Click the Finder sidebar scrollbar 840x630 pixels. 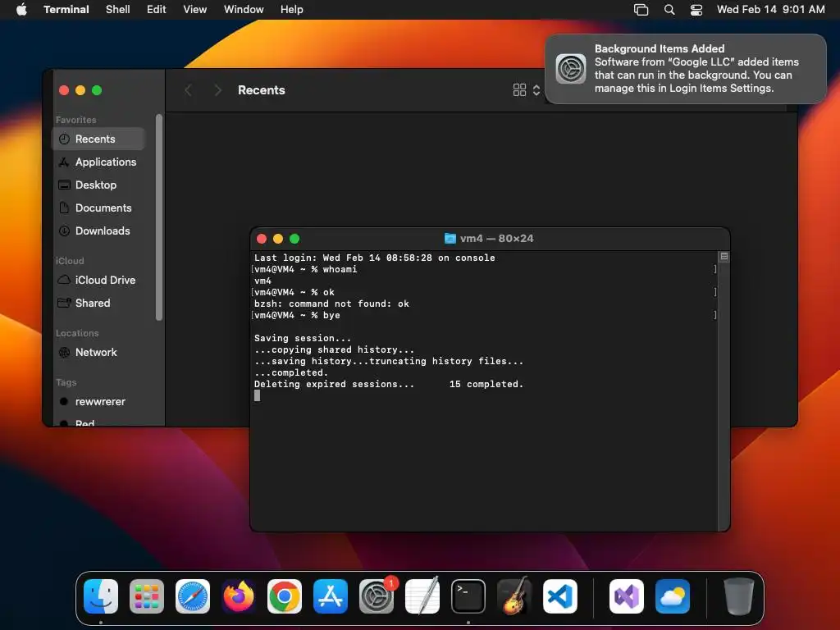tap(158, 217)
